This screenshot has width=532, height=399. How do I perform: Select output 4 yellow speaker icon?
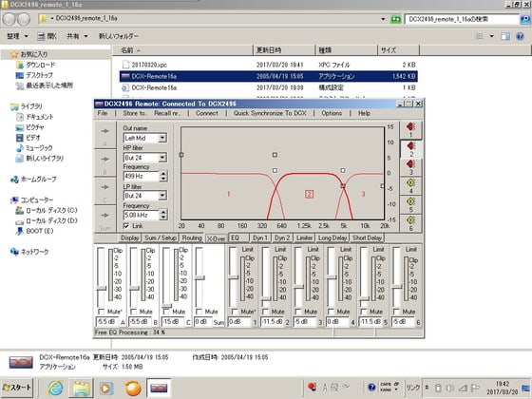click(410, 186)
